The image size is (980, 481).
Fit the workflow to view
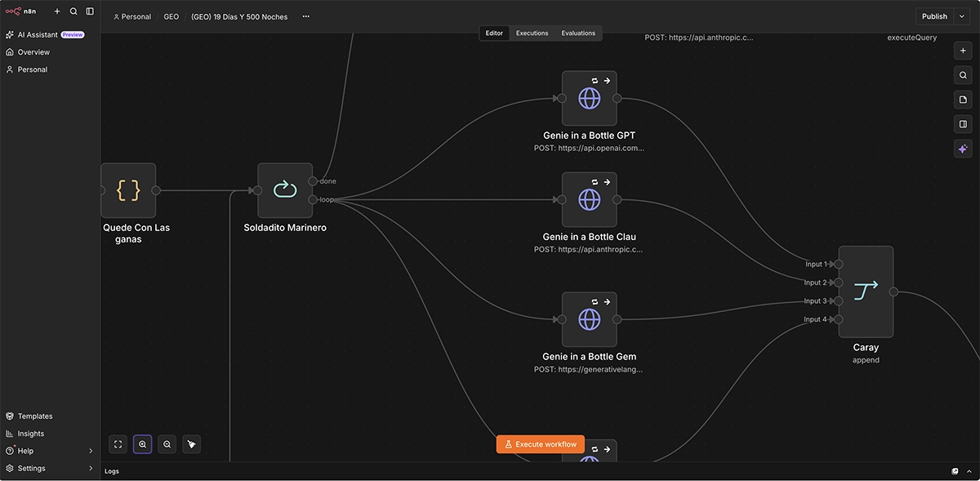pyautogui.click(x=118, y=444)
